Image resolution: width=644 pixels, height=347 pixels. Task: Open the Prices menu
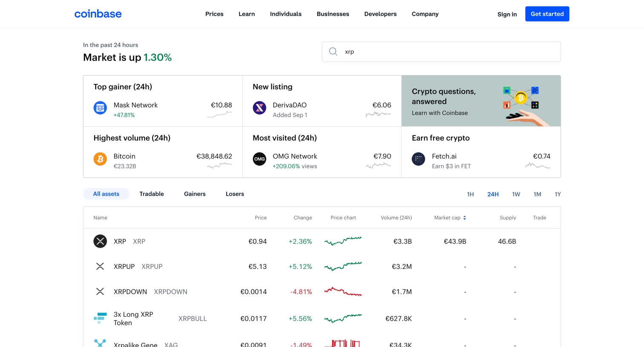[x=214, y=14]
